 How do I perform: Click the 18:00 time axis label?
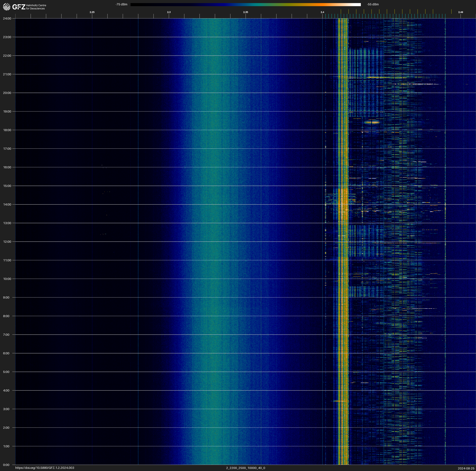(7, 130)
